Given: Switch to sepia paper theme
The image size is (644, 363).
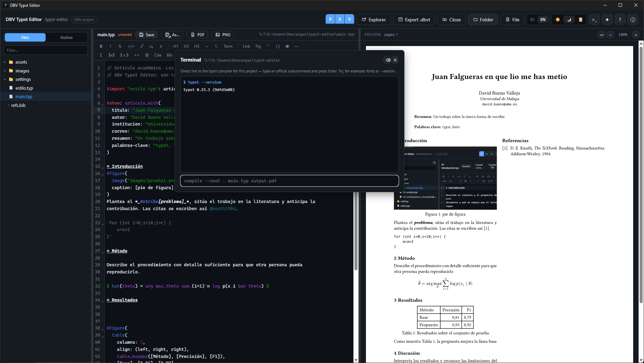Looking at the screenshot, I should tap(580, 20).
